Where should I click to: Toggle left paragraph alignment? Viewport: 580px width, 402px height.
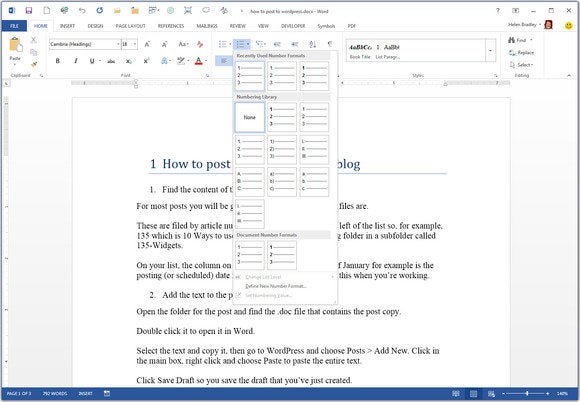[224, 61]
